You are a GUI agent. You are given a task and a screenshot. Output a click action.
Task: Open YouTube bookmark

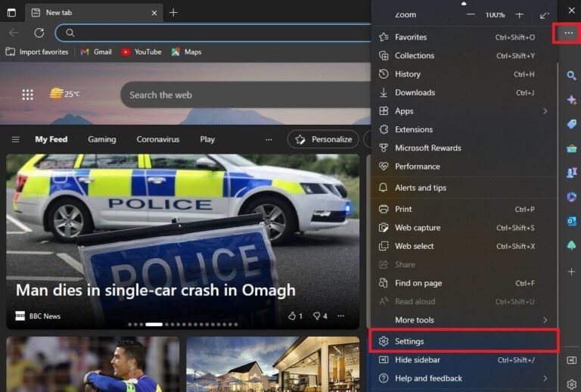[141, 52]
